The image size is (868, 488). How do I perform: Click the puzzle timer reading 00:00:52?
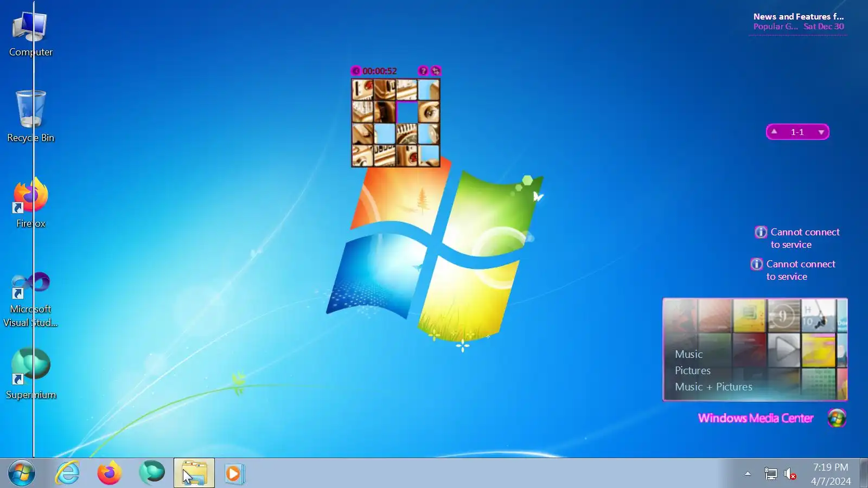pos(379,71)
